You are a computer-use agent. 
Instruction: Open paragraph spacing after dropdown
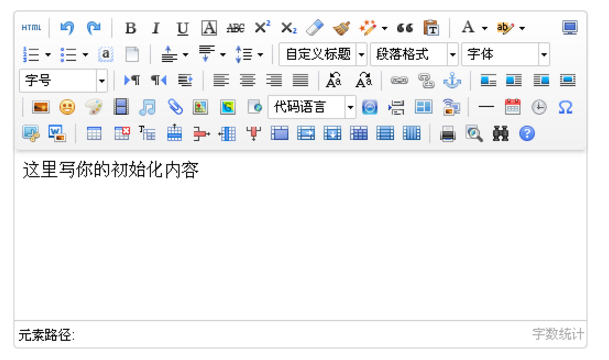[223, 55]
